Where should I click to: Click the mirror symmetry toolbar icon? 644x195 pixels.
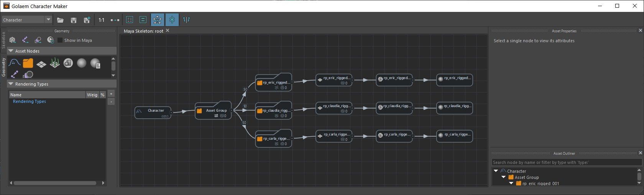click(186, 20)
